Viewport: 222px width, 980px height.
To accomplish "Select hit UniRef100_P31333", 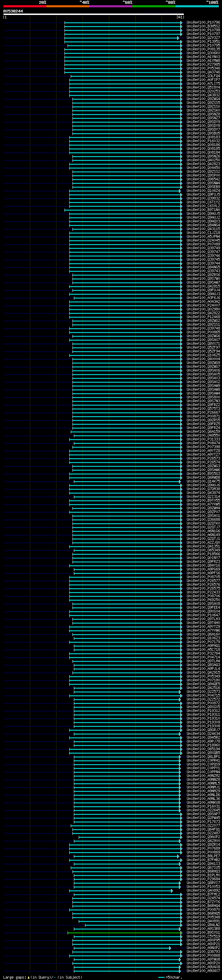I will [x=203, y=439].
